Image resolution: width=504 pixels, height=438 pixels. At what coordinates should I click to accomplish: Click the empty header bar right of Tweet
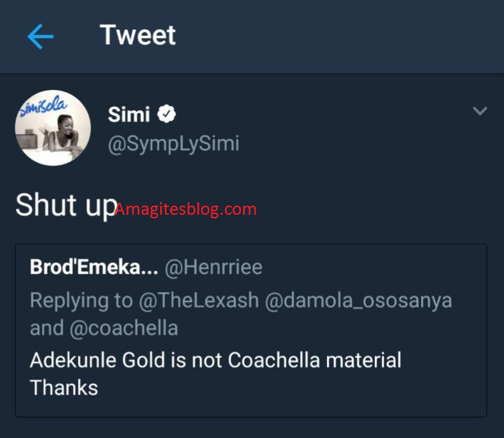(x=337, y=36)
